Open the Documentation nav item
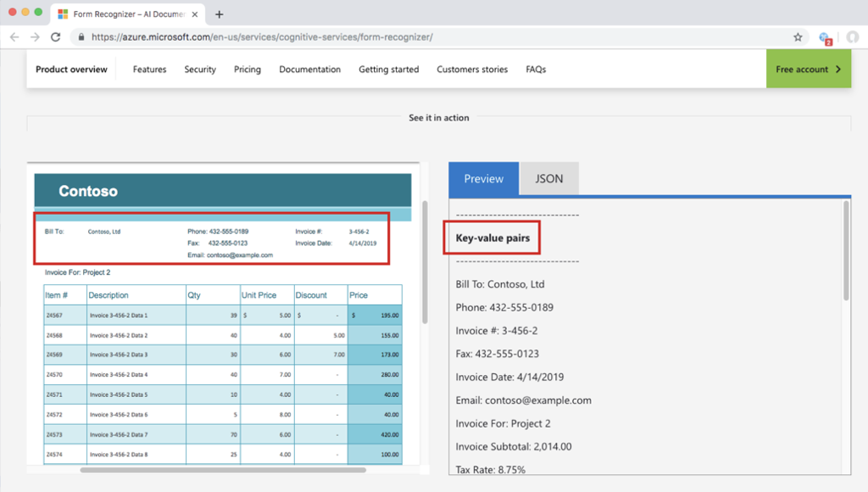868x492 pixels. [x=310, y=70]
